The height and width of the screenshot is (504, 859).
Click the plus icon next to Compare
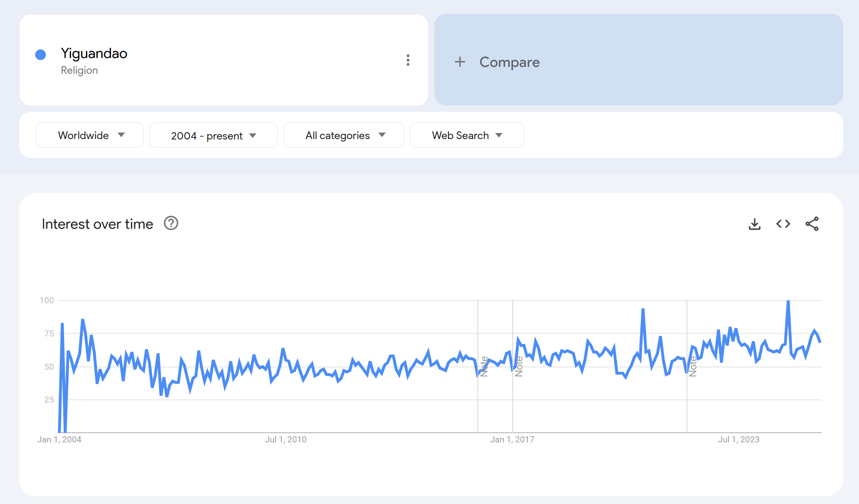coord(460,62)
